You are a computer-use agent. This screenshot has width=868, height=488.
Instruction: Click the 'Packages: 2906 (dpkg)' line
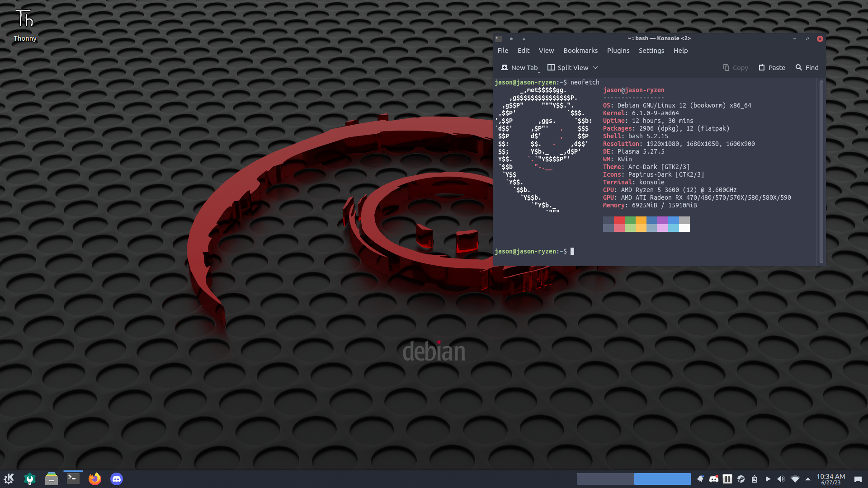point(666,128)
